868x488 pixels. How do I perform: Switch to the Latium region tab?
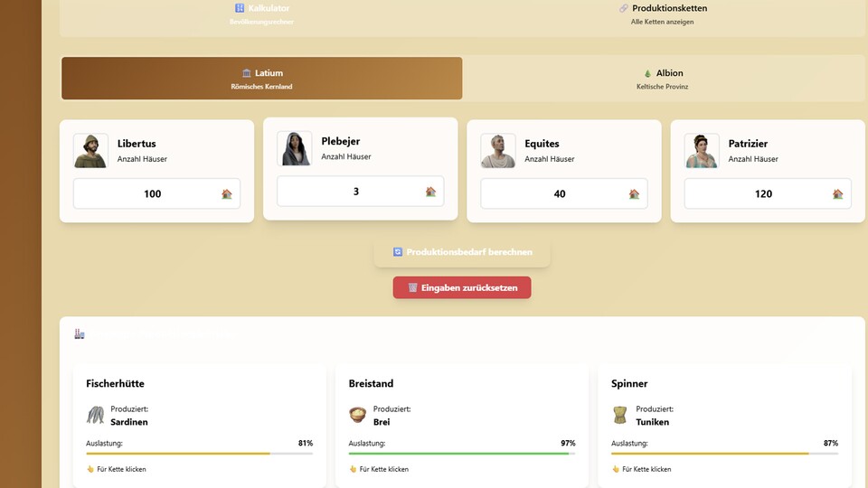[x=261, y=79]
